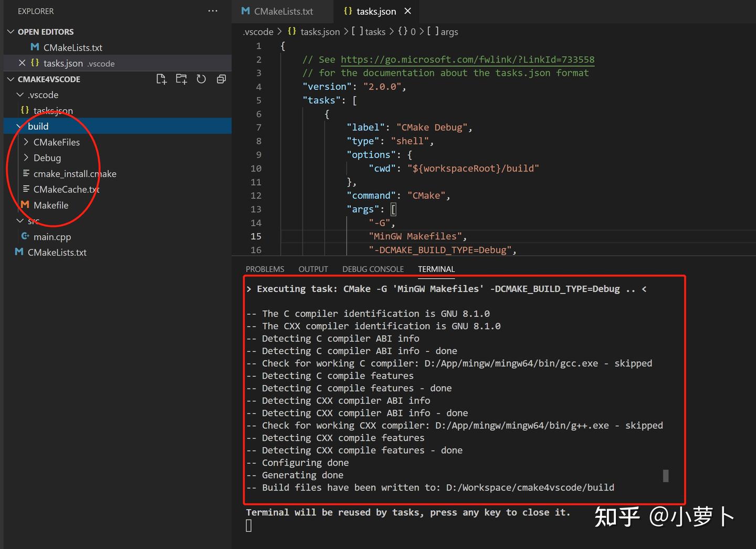756x549 pixels.
Task: Click the PROBLEMS panel label
Action: pos(265,269)
